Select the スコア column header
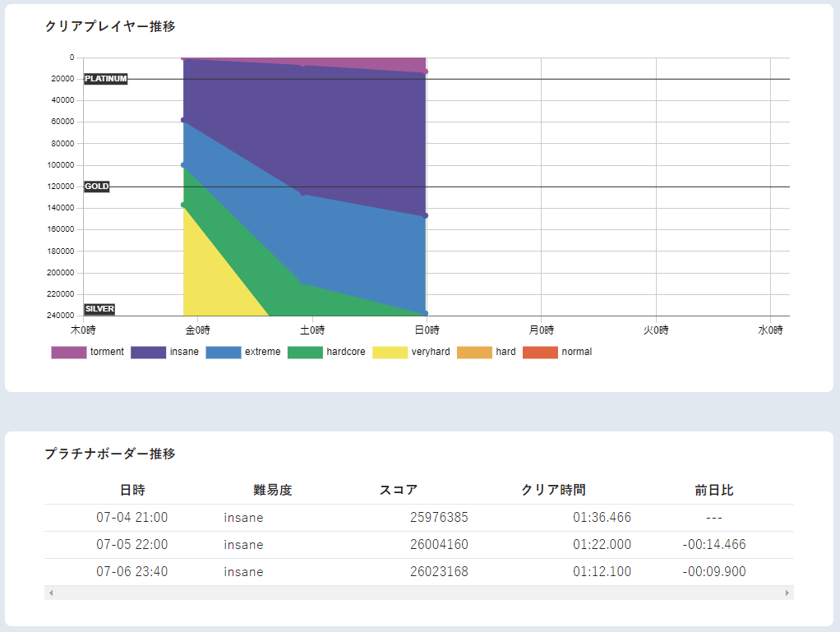Viewport: 840px width, 632px height. (399, 491)
